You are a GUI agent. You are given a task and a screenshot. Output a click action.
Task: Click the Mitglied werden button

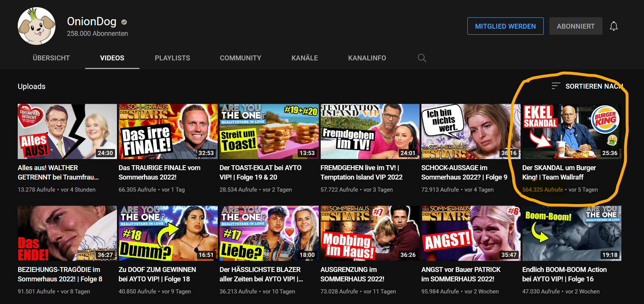(505, 26)
